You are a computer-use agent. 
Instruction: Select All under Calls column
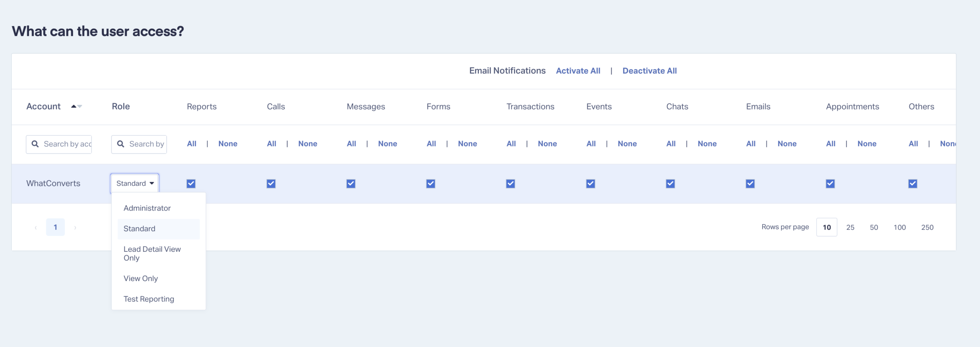[x=271, y=144]
